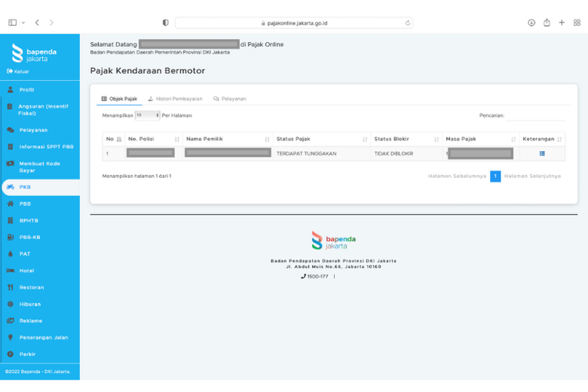Select the Objek Pajak tab

click(119, 99)
